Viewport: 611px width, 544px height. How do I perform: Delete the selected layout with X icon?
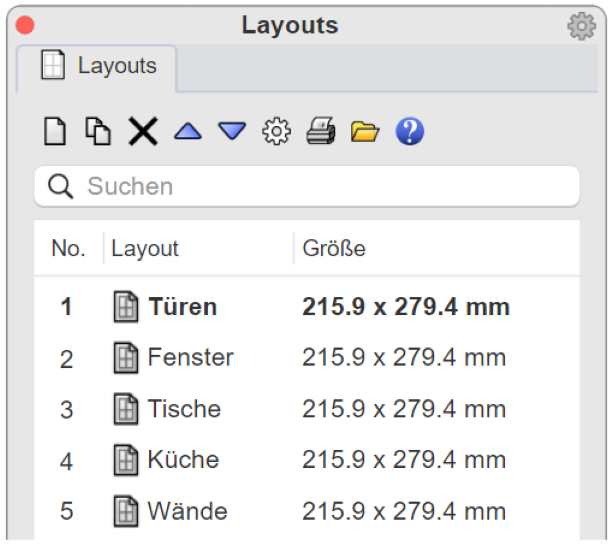click(x=143, y=131)
